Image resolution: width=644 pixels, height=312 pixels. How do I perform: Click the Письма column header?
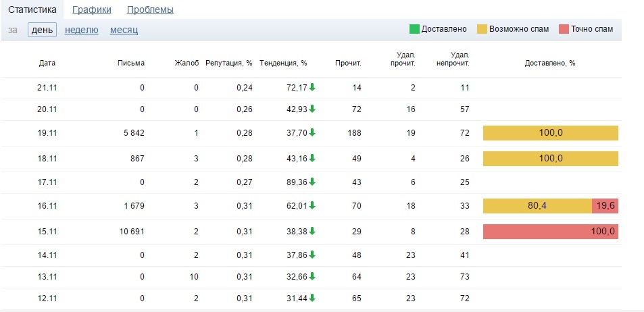coord(131,63)
